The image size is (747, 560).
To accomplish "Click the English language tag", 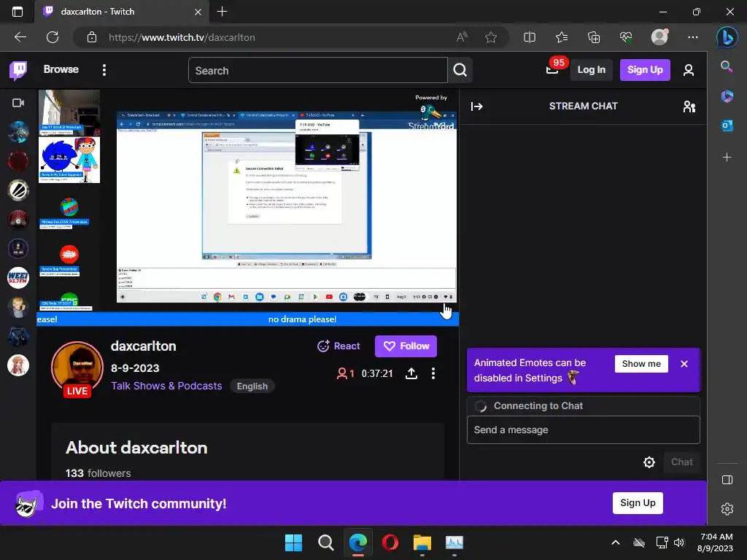I will point(252,386).
